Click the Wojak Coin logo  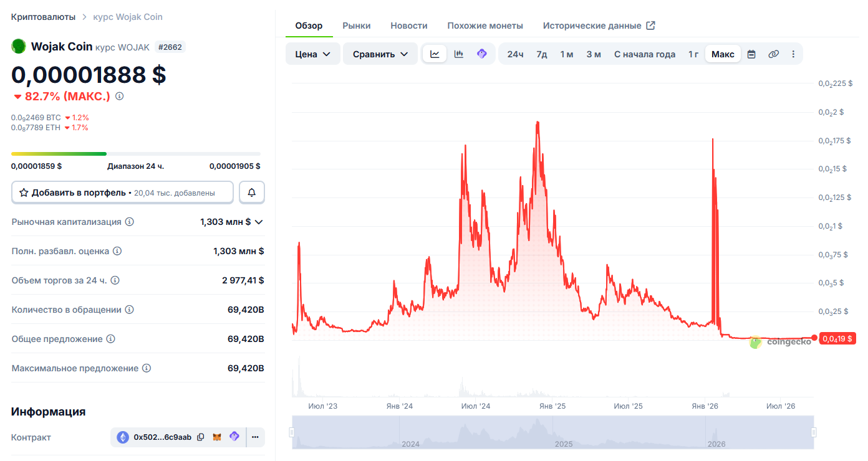pyautogui.click(x=19, y=46)
